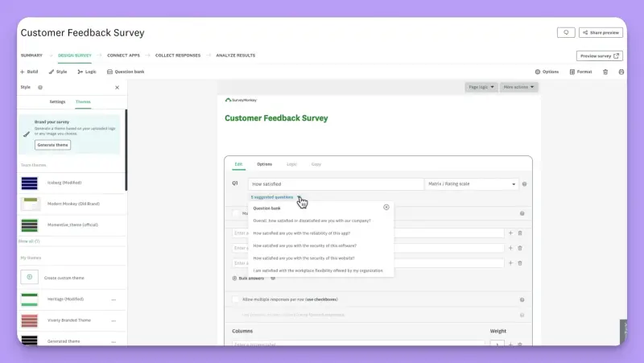This screenshot has height=363, width=644.
Task: Click the Share preview button
Action: tap(601, 32)
